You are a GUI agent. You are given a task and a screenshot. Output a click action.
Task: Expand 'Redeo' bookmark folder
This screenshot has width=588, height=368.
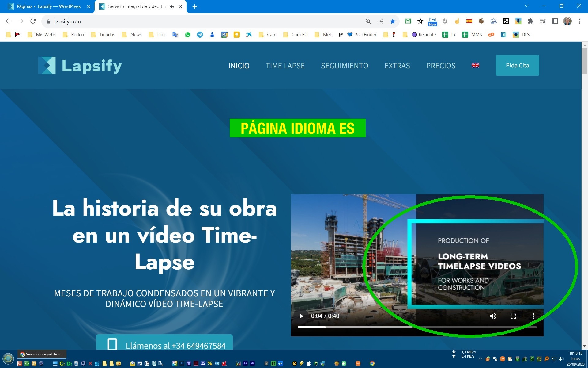point(73,35)
